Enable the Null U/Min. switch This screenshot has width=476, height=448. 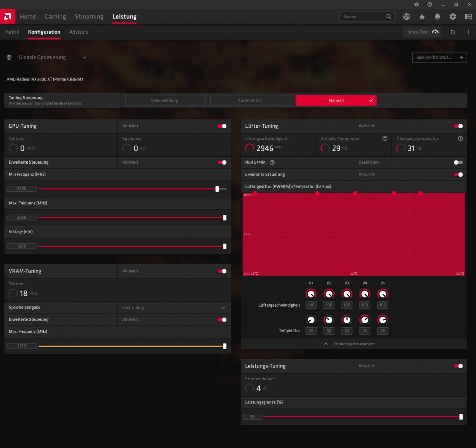click(459, 162)
